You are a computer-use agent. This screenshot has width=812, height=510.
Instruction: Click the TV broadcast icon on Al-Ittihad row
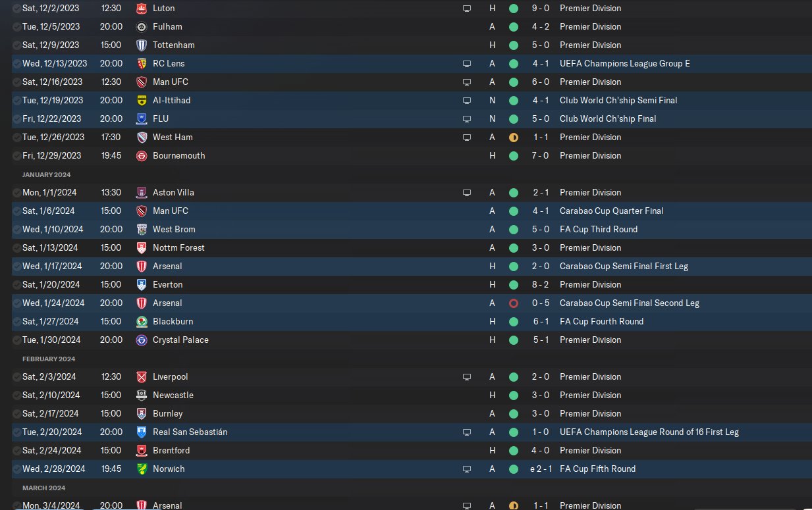pos(467,101)
